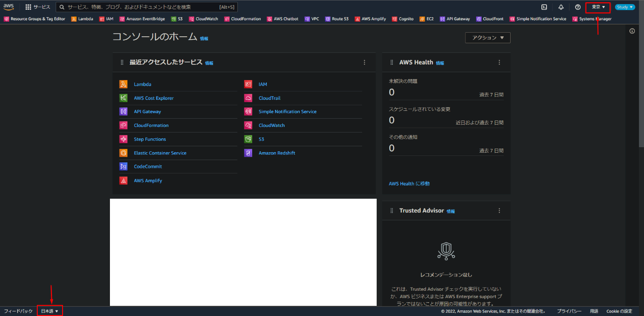Click the Lambda icon in recently visited services
Image resolution: width=644 pixels, height=316 pixels.
click(123, 84)
